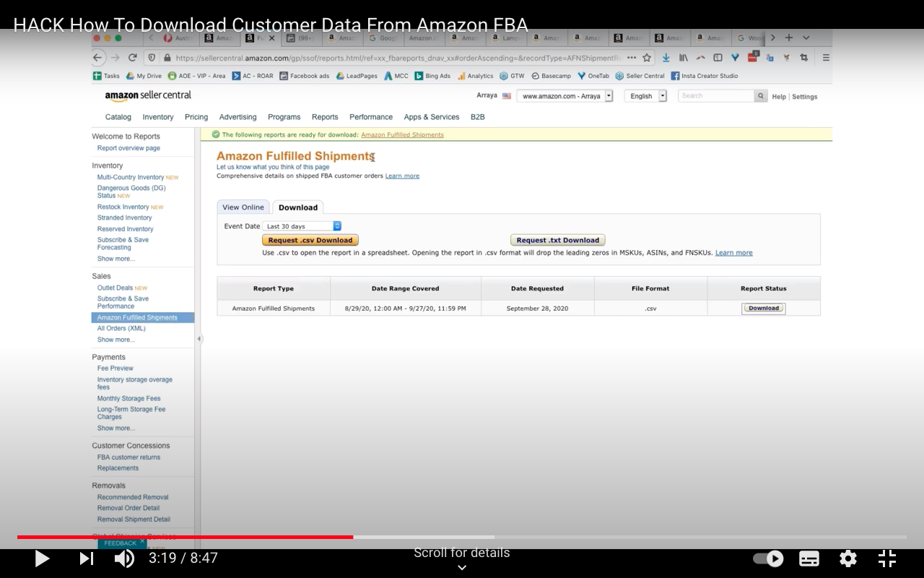The height and width of the screenshot is (578, 924).
Task: List all tabs with the chevron
Action: coord(806,38)
